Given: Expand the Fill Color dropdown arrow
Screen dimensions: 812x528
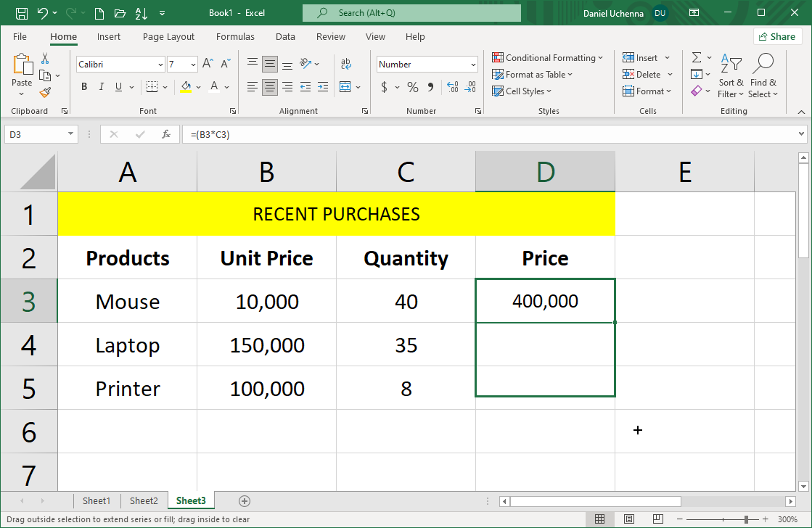Looking at the screenshot, I should click(x=198, y=87).
